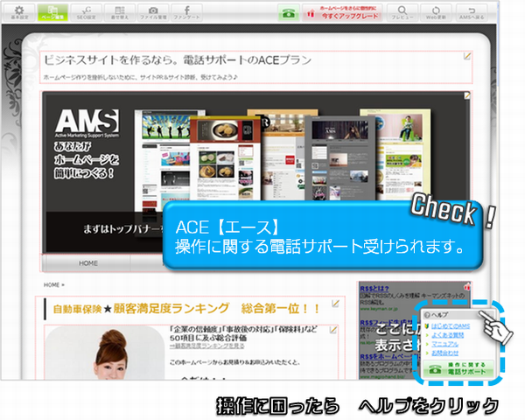
Task: Click the HOME breadcrumb link
Action: coord(52,284)
